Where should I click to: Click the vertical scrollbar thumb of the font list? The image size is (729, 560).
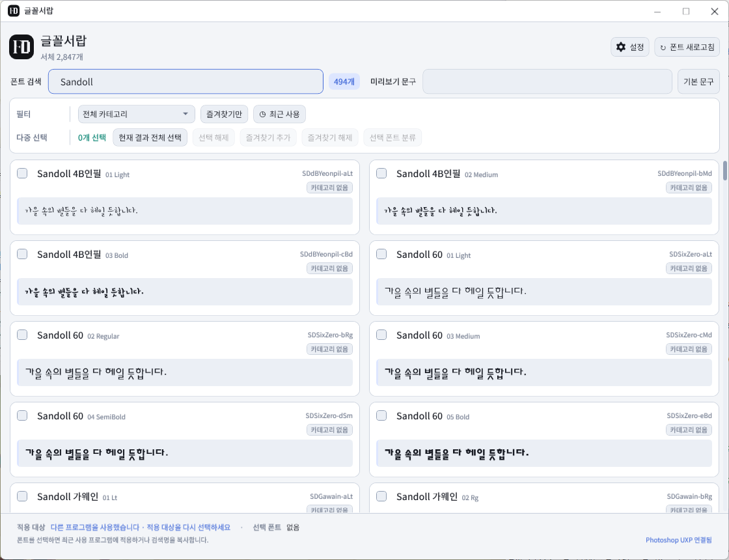(725, 171)
